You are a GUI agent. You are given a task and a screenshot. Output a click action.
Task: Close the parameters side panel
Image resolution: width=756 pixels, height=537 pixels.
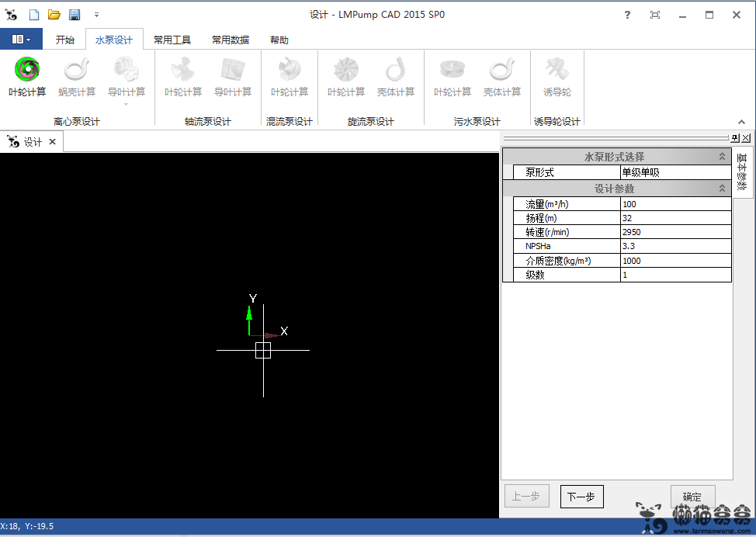(x=746, y=138)
